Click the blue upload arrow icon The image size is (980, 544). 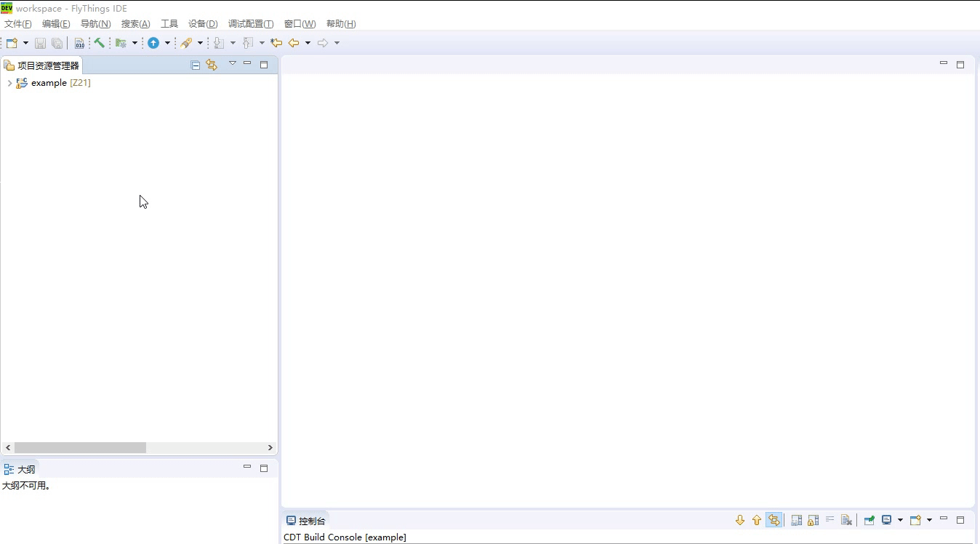[153, 43]
